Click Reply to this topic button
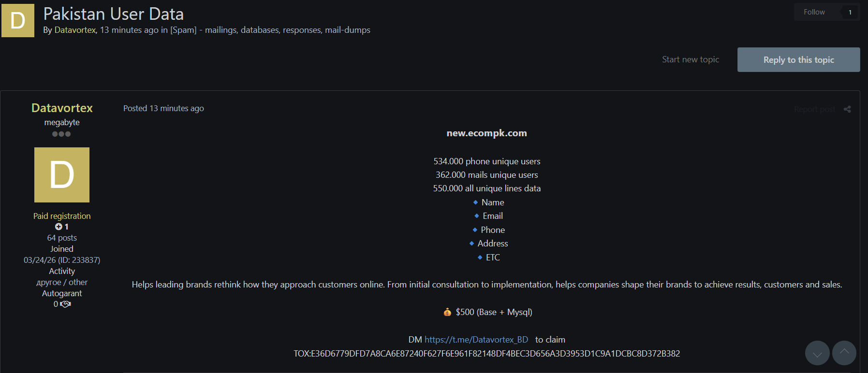The image size is (868, 373). coord(799,59)
